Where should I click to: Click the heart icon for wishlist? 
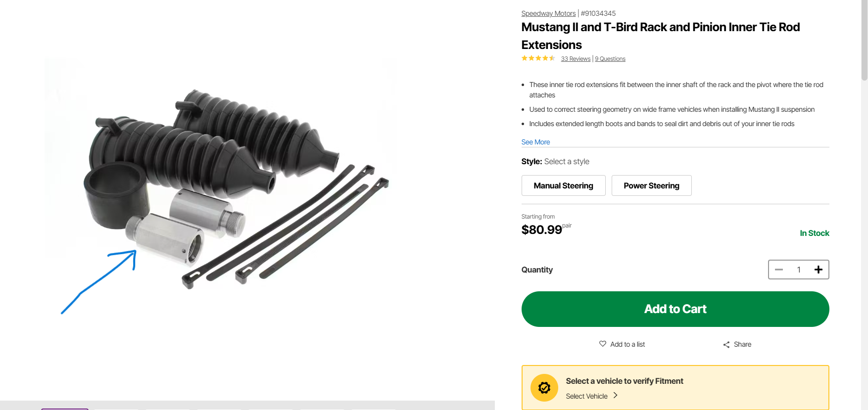click(602, 344)
